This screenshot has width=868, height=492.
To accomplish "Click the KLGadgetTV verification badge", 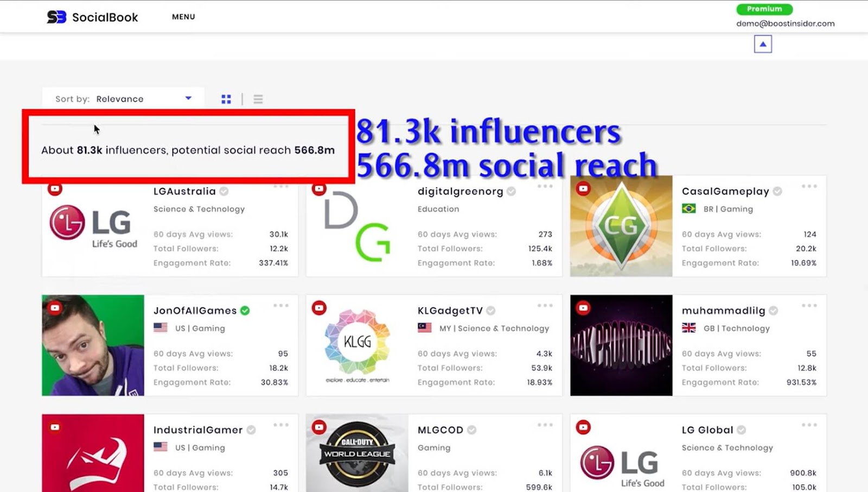I will pos(491,311).
